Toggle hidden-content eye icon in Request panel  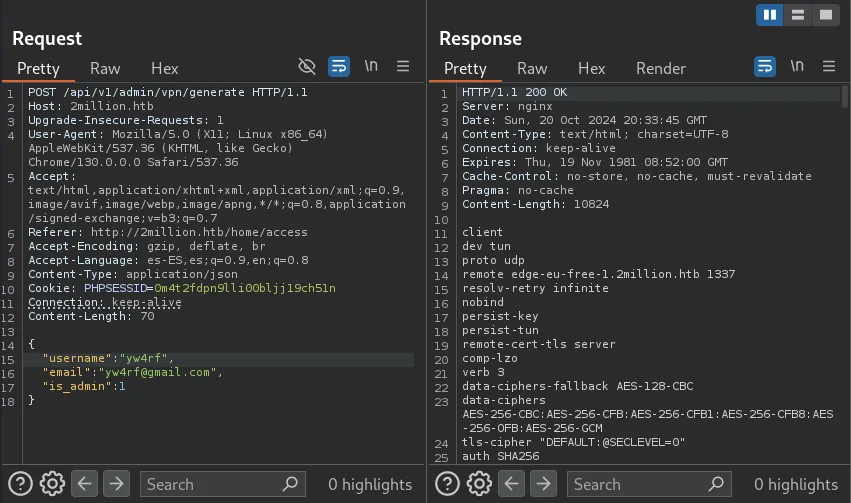(x=307, y=67)
